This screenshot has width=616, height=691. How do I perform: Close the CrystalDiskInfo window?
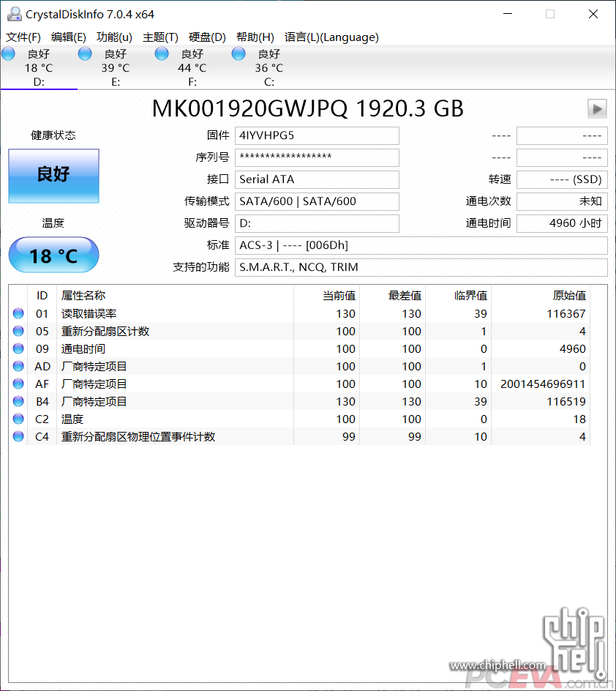[593, 14]
